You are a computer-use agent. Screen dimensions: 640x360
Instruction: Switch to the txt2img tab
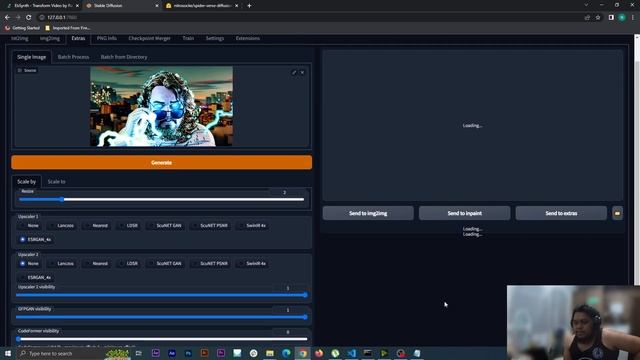click(x=20, y=38)
